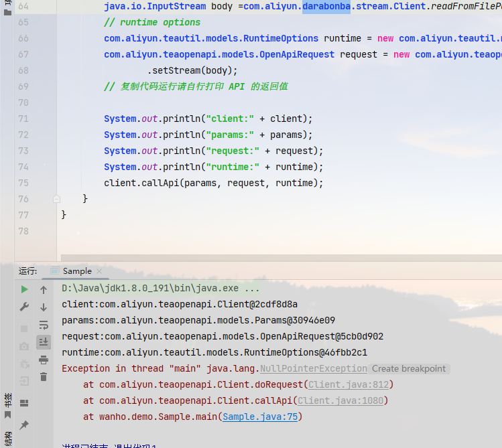The width and height of the screenshot is (502, 448).
Task: Close the Sample run tab
Action: 99,271
